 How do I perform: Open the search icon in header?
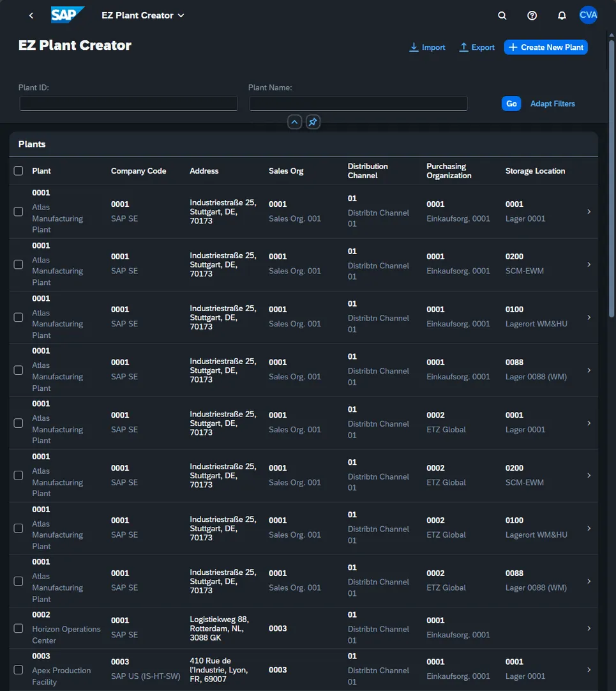[502, 15]
